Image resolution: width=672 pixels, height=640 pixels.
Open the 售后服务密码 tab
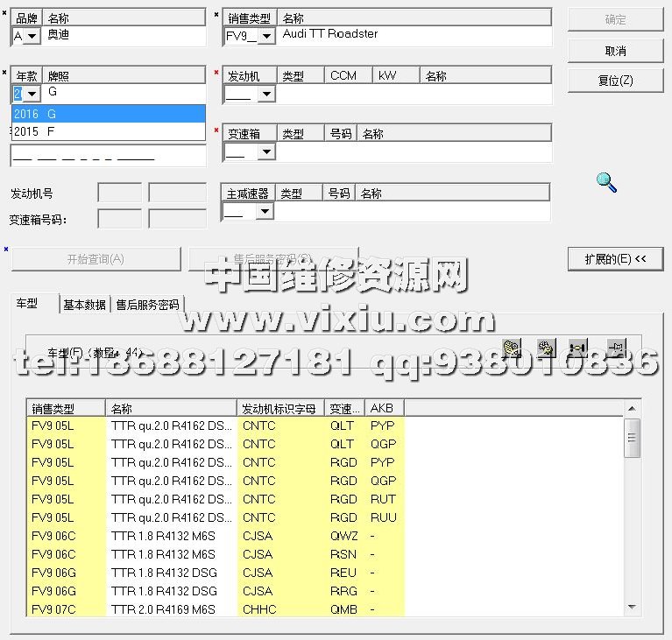pyautogui.click(x=147, y=305)
